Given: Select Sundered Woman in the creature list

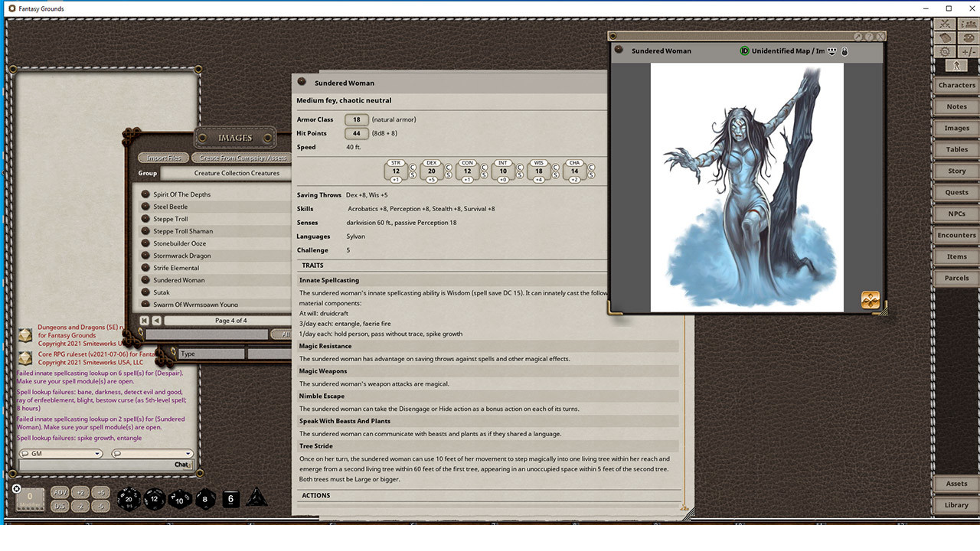Looking at the screenshot, I should [x=178, y=279].
